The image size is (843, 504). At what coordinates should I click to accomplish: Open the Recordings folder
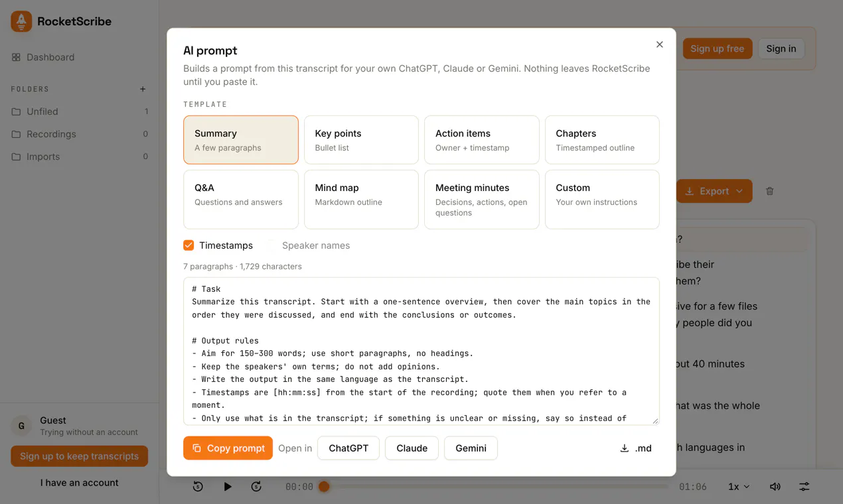pos(79,134)
